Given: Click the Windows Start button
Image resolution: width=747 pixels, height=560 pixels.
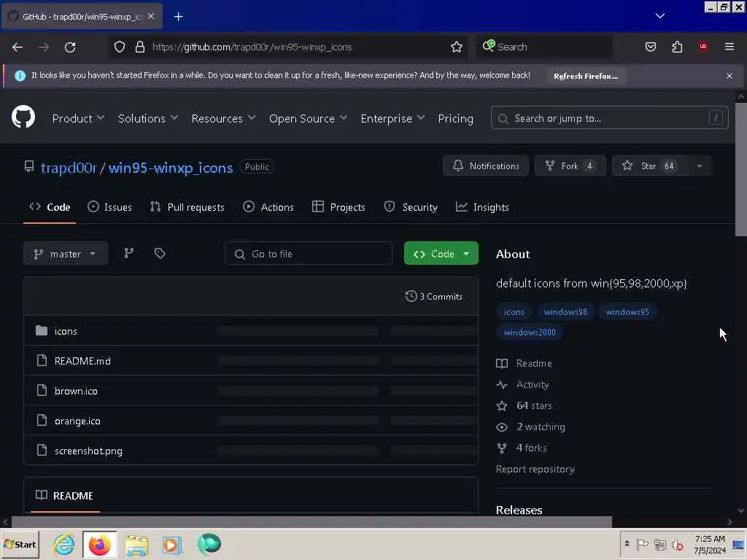Looking at the screenshot, I should pyautogui.click(x=20, y=544).
